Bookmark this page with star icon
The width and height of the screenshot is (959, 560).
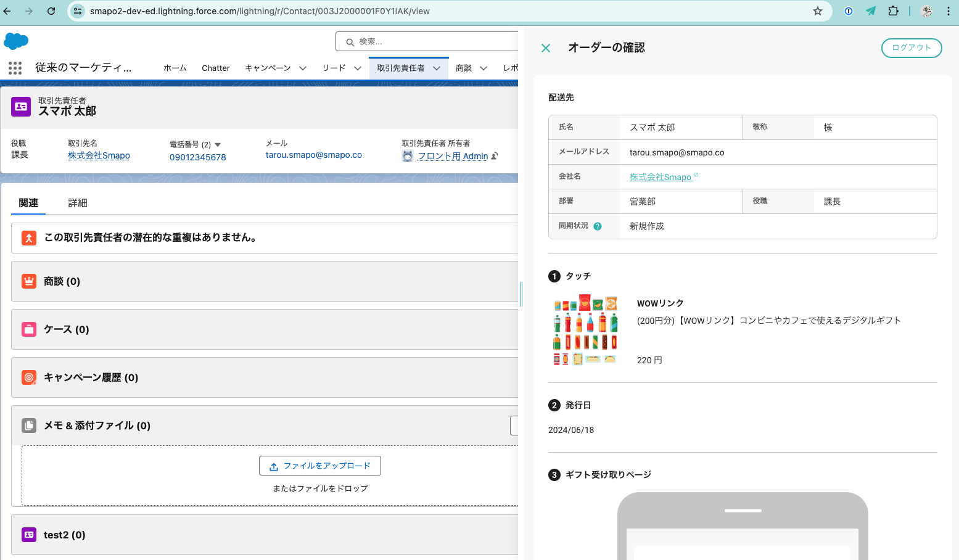coord(818,11)
